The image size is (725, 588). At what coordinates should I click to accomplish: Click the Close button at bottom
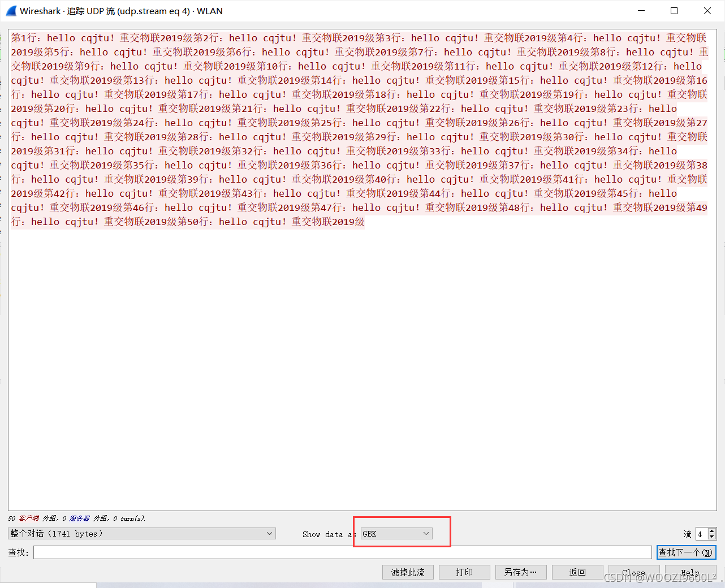click(634, 572)
